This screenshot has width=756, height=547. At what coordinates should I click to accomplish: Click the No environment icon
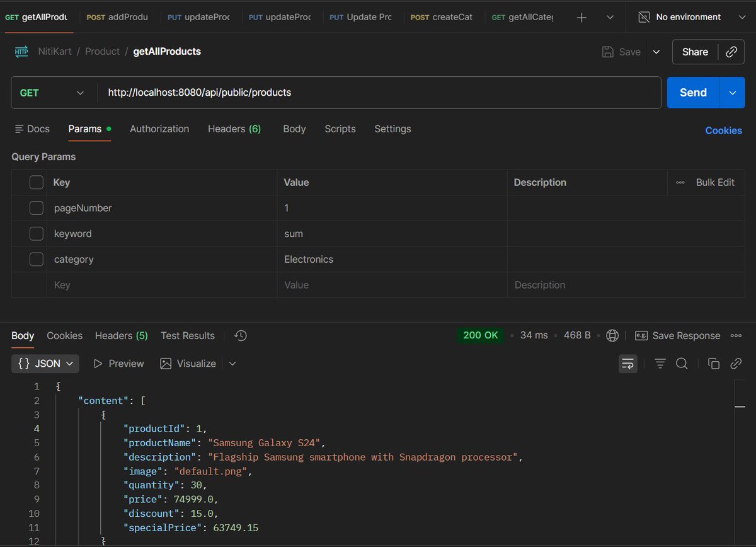click(644, 17)
